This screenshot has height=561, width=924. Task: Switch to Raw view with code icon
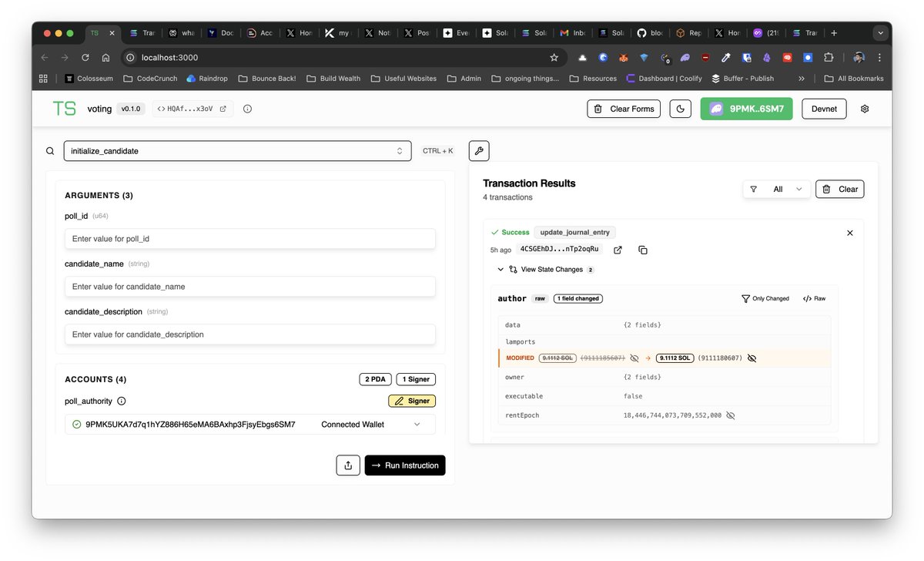tap(814, 298)
